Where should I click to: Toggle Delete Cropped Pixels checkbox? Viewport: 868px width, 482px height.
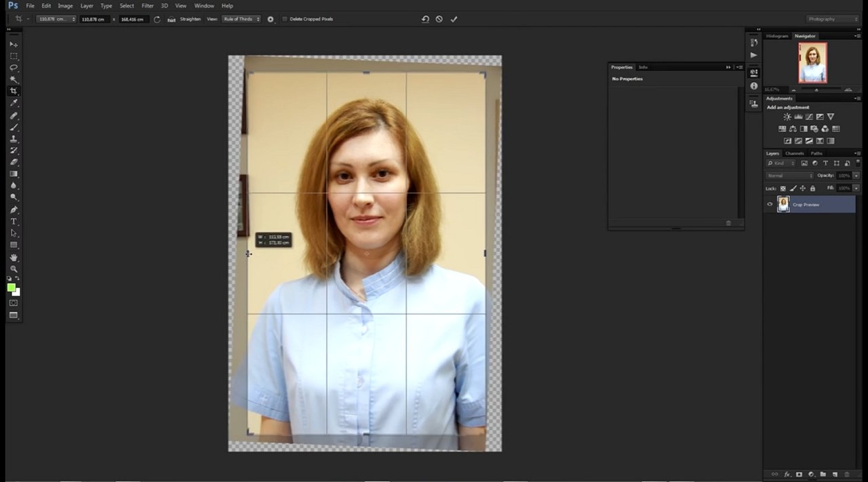(285, 19)
